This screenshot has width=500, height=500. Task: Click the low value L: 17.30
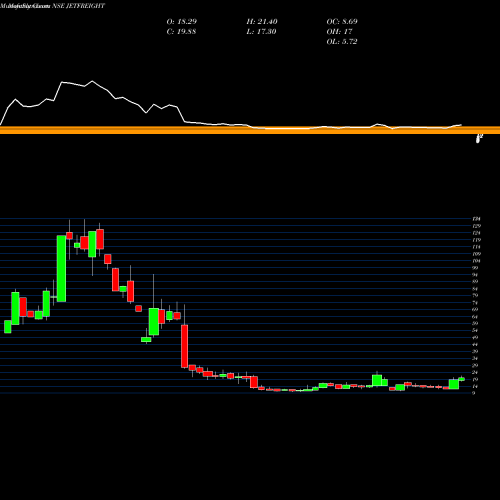pos(262,32)
